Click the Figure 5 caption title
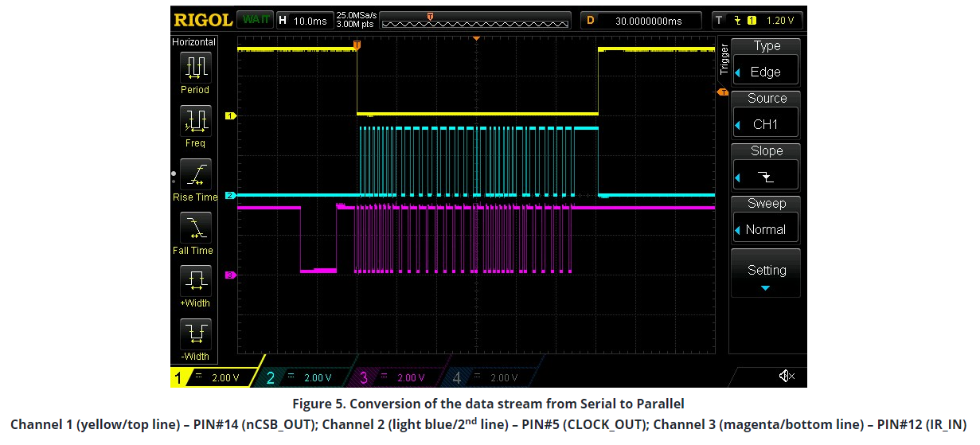This screenshot has height=445, width=980. pyautogui.click(x=488, y=403)
